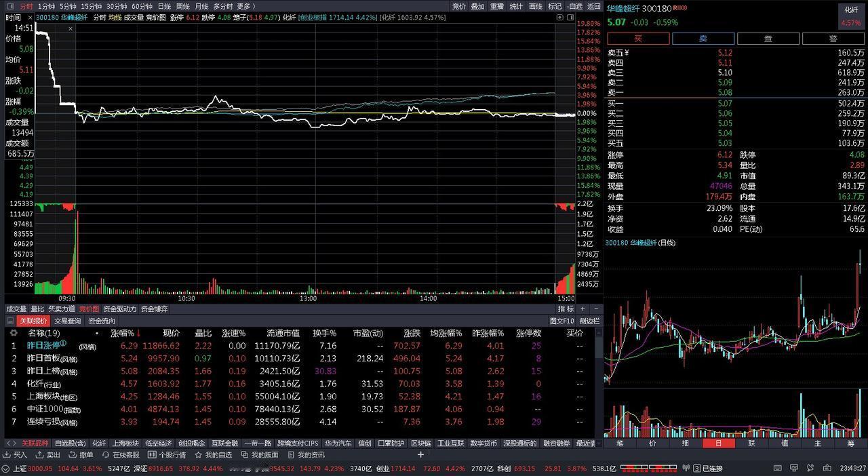Viewport: 868px width, 476px height.
Task: Click the plus button beside 指标
Action: coord(582,309)
